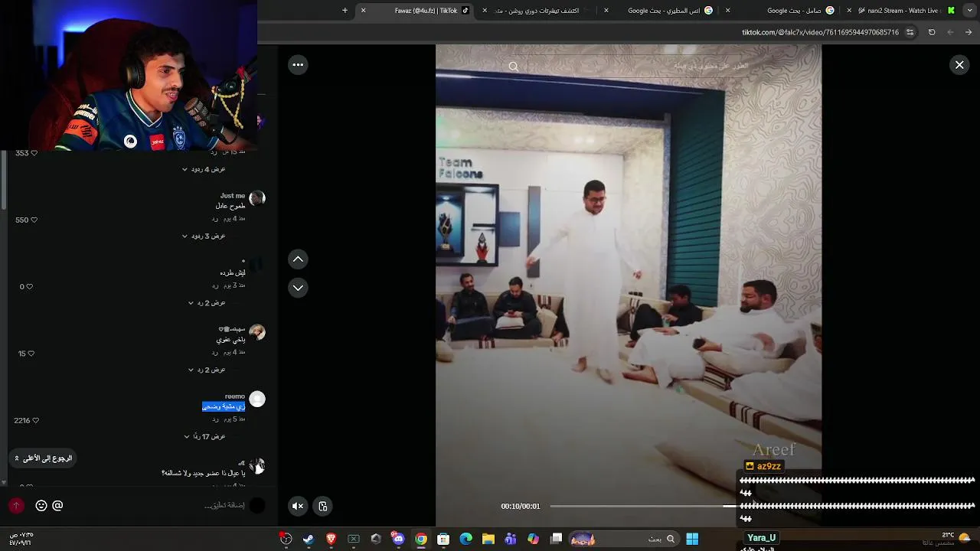Open Task View on the taskbar

pyautogui.click(x=557, y=539)
